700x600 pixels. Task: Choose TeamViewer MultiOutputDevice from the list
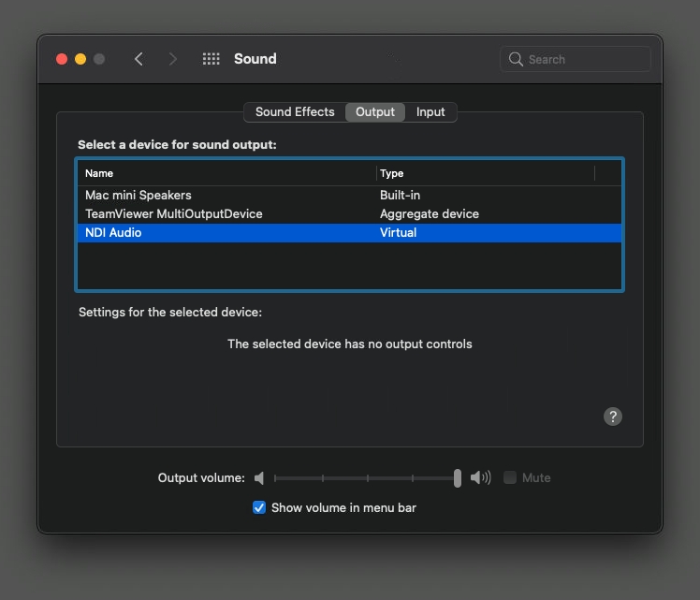(174, 214)
